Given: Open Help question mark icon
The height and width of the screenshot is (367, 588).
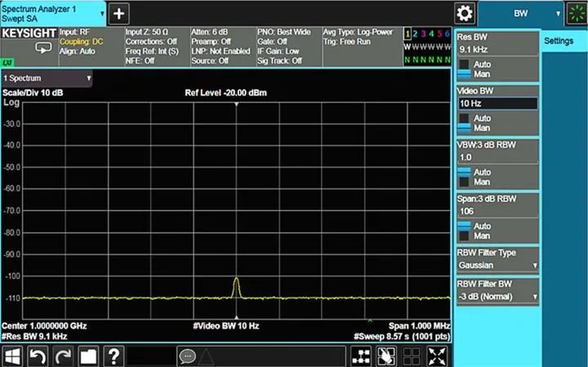Looking at the screenshot, I should [114, 356].
